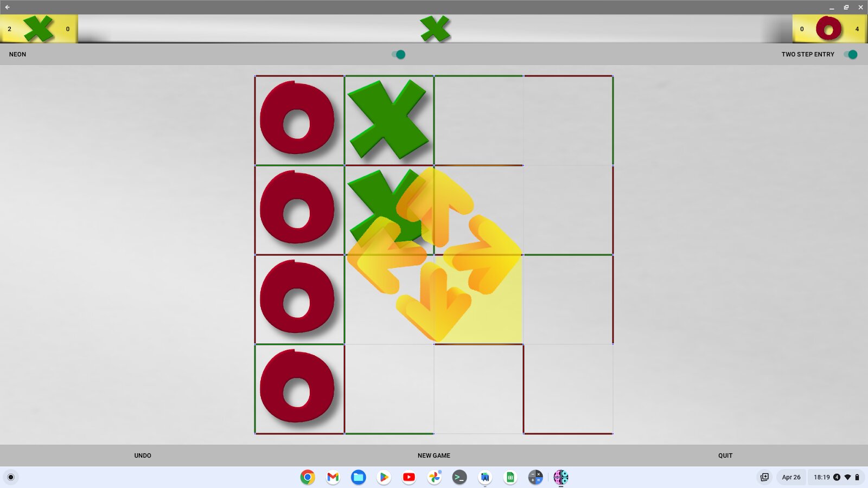Maximize or restore the game window
868x488 pixels.
pos(846,7)
